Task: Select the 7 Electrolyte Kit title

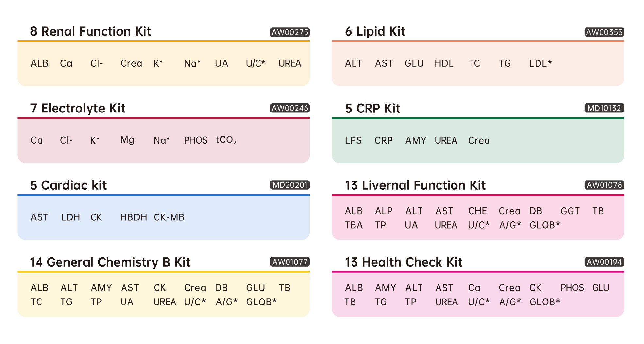Action: tap(78, 108)
